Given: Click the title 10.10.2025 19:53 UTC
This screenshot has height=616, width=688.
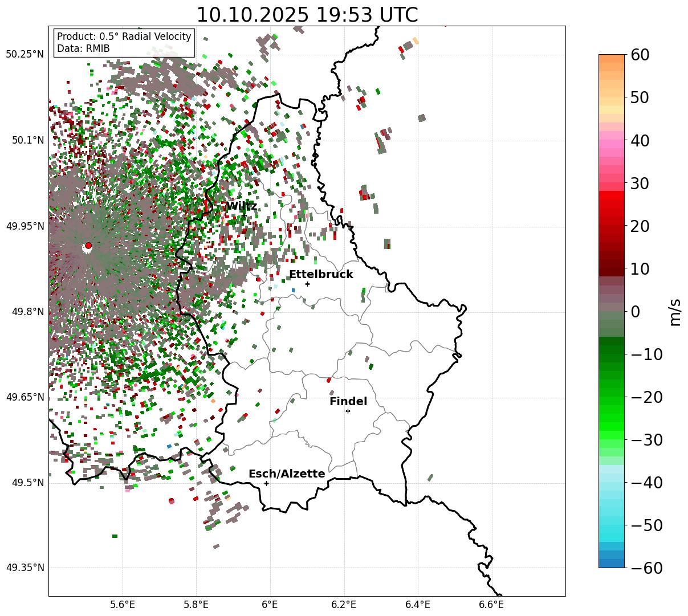Looking at the screenshot, I should (x=307, y=15).
